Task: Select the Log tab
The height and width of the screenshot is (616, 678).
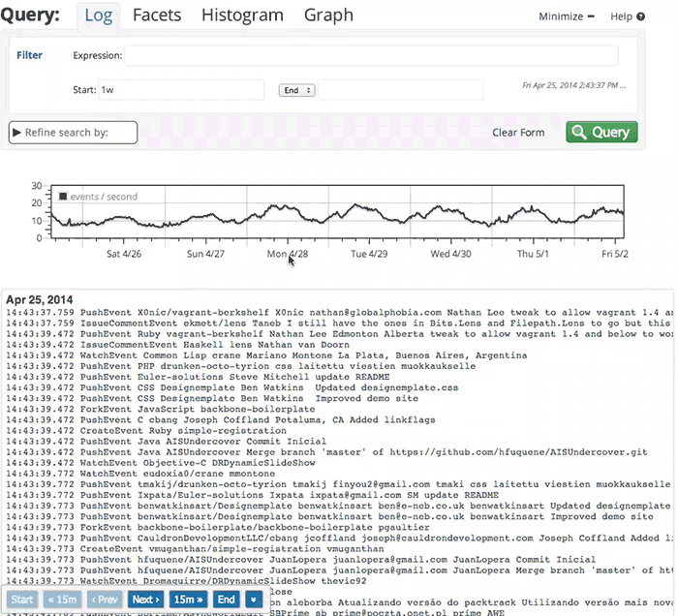Action: tap(99, 15)
